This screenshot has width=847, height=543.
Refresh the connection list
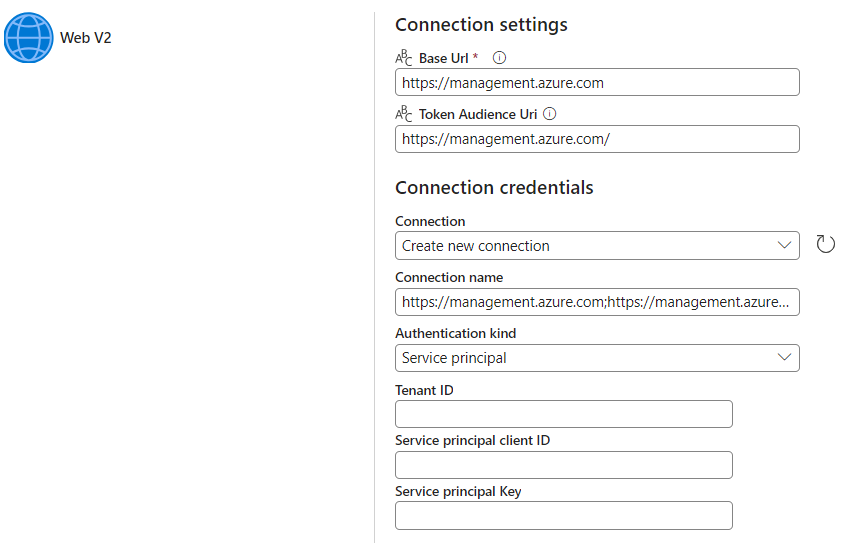pyautogui.click(x=825, y=244)
